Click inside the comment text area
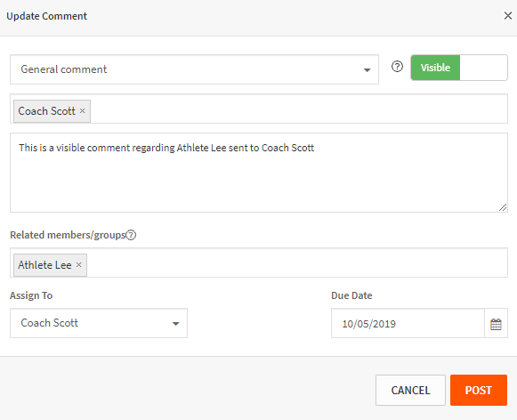517x420 pixels. (x=259, y=173)
